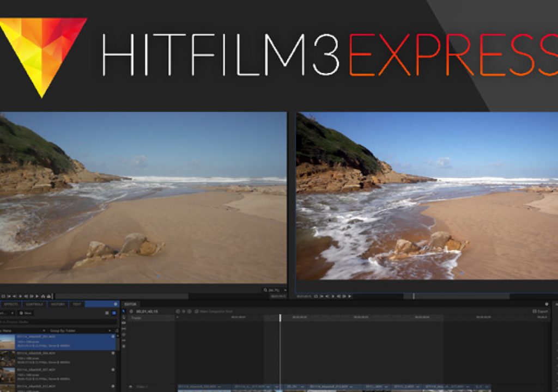Switch media panel to thumbnail view

114,313
